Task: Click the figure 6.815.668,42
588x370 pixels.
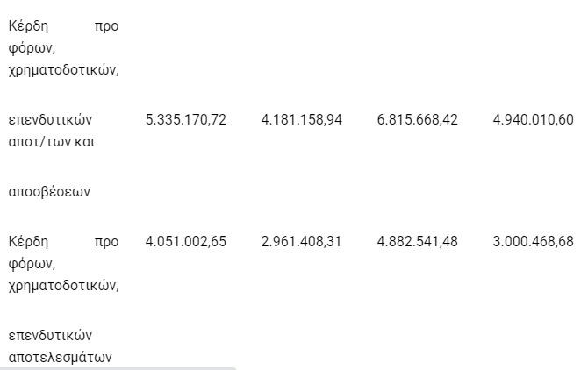Action: (418, 120)
